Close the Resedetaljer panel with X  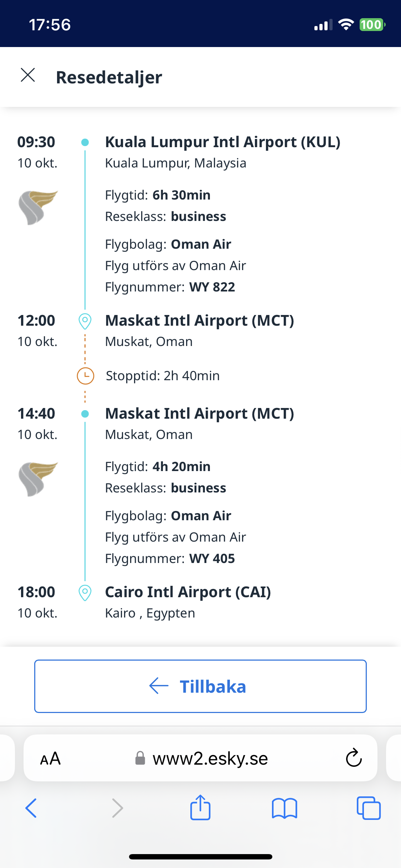tap(28, 75)
